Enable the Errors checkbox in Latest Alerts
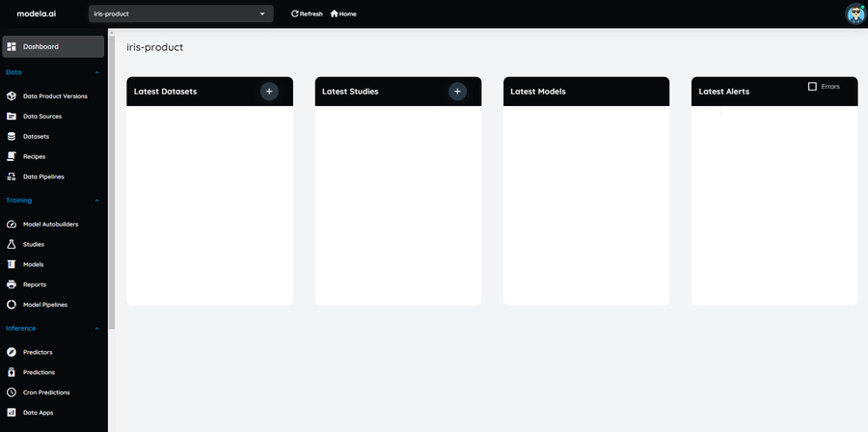868x432 pixels. (812, 86)
